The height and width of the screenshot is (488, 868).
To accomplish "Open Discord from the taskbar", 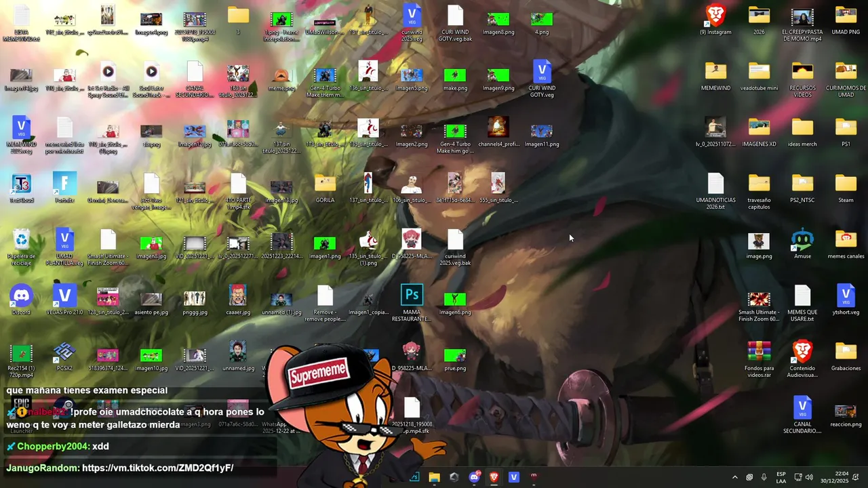I will 474,477.
